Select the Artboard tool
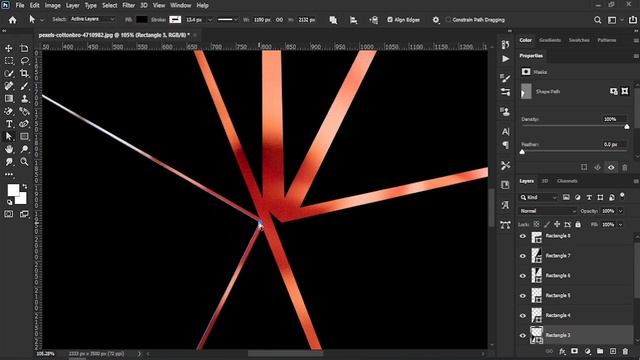This screenshot has height=360, width=640. 24,48
